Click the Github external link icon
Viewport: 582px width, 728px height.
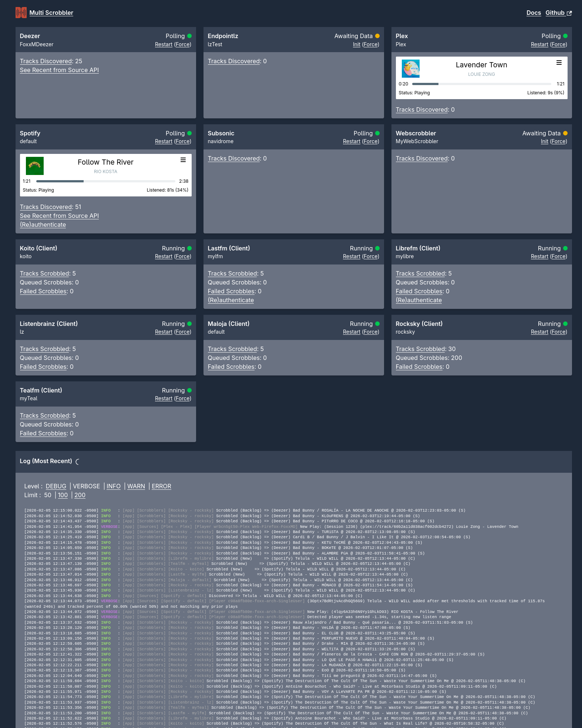[569, 13]
